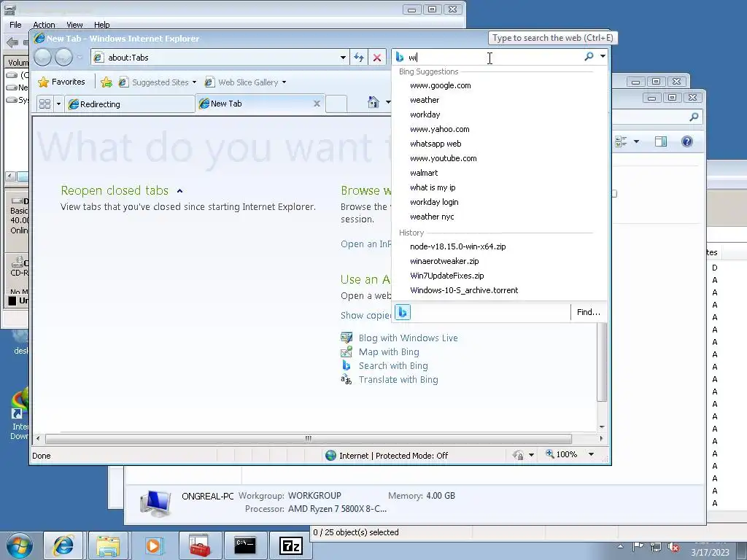Click the Find... button
Screen dimensions: 747x560
point(589,312)
